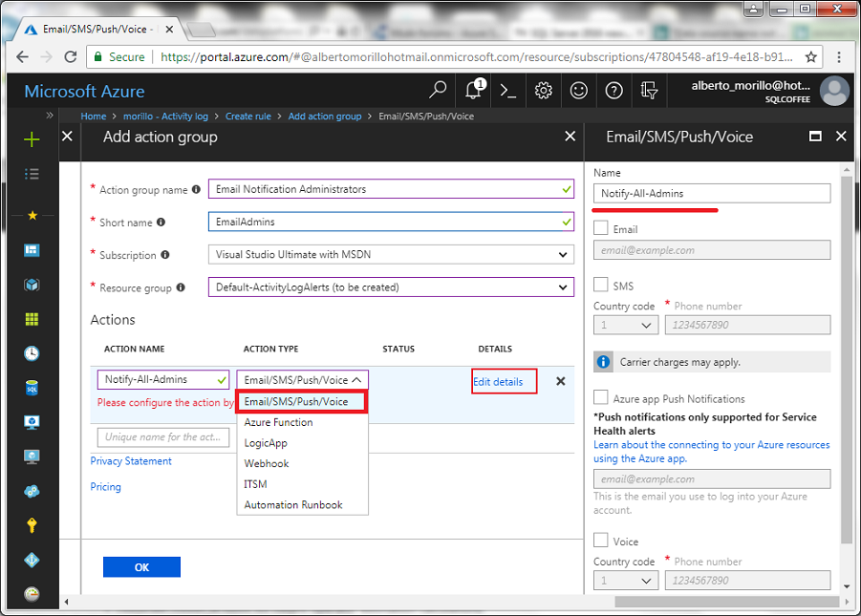Click the Unique name for the action field
861x616 pixels.
[x=163, y=437]
